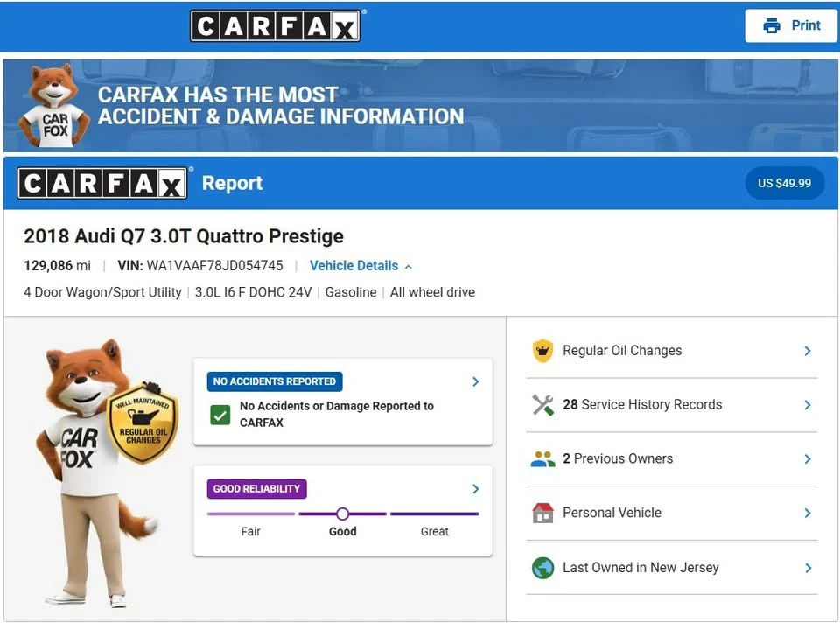
Task: Expand the Good Reliability card arrow
Action: [476, 488]
